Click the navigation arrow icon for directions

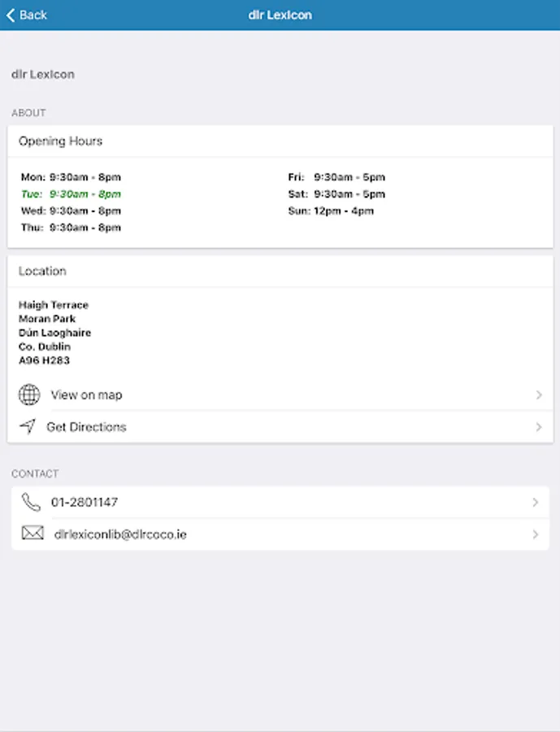coord(28,427)
